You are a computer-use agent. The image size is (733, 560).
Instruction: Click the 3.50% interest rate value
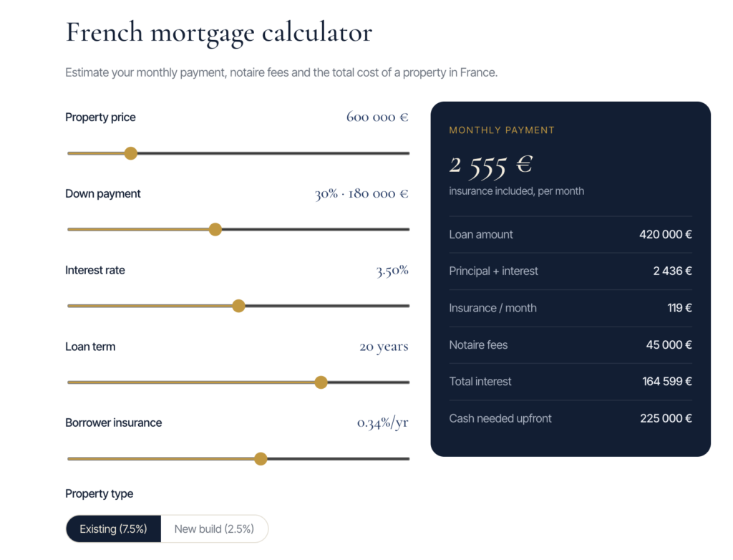[x=392, y=271]
